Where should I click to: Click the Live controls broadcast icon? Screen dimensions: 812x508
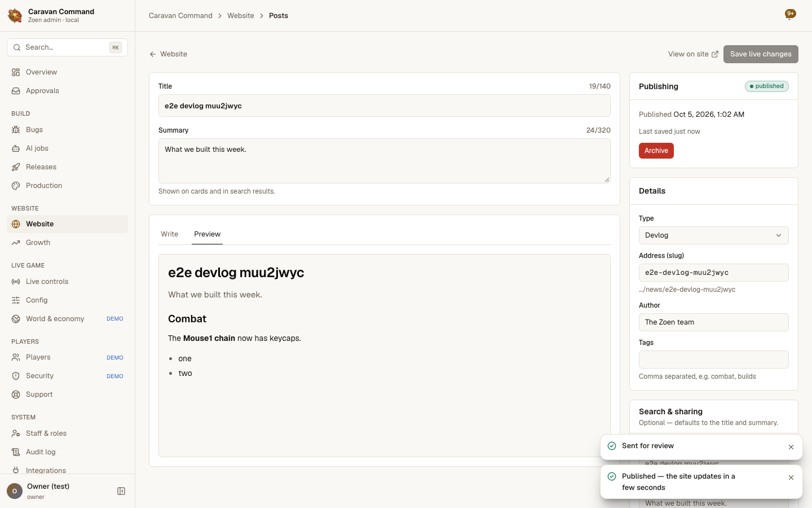[x=16, y=282]
